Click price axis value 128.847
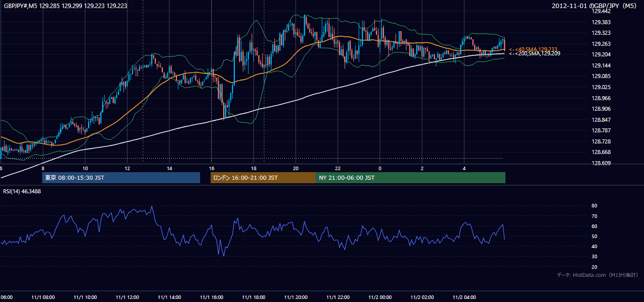 (601, 120)
